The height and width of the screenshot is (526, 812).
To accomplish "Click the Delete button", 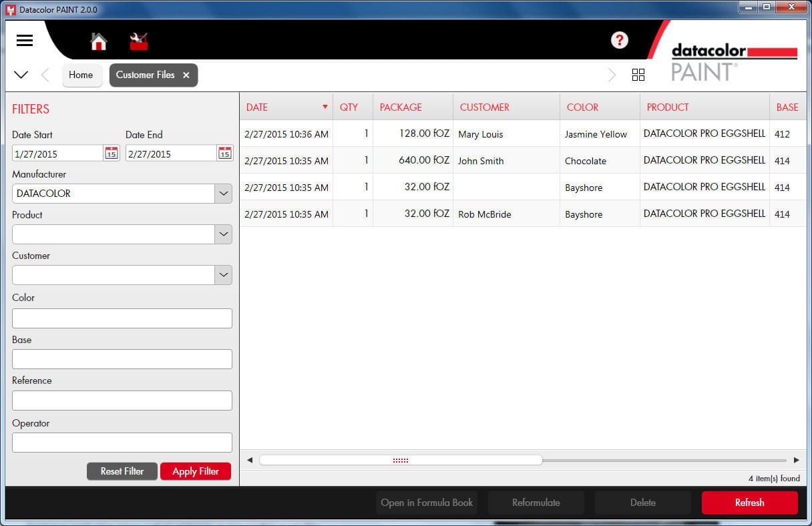I will pos(643,503).
